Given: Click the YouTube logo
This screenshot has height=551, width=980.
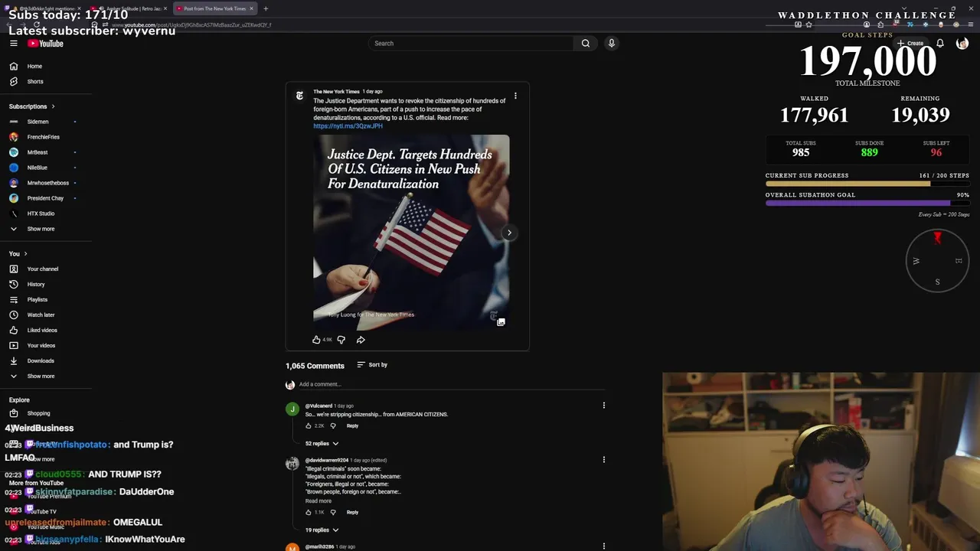Looking at the screenshot, I should click(x=46, y=44).
